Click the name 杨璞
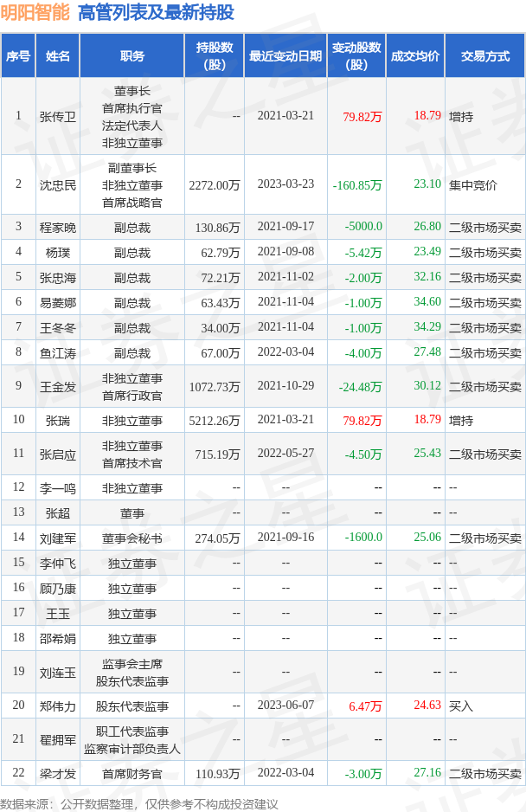 [x=57, y=253]
